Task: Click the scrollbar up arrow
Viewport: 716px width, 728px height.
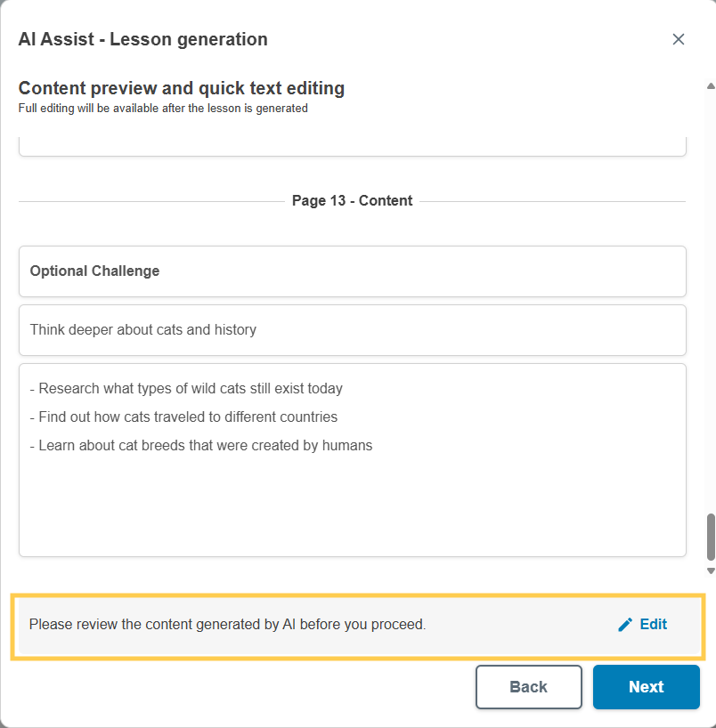Action: (710, 86)
